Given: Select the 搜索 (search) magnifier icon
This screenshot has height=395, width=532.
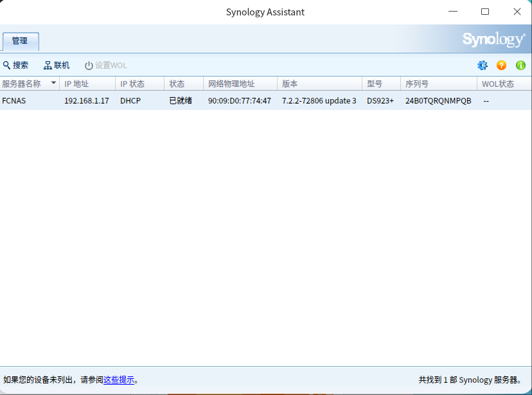Looking at the screenshot, I should click(x=8, y=65).
